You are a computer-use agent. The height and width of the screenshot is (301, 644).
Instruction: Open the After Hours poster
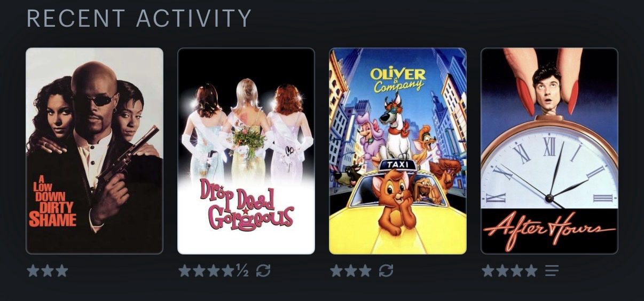(549, 151)
